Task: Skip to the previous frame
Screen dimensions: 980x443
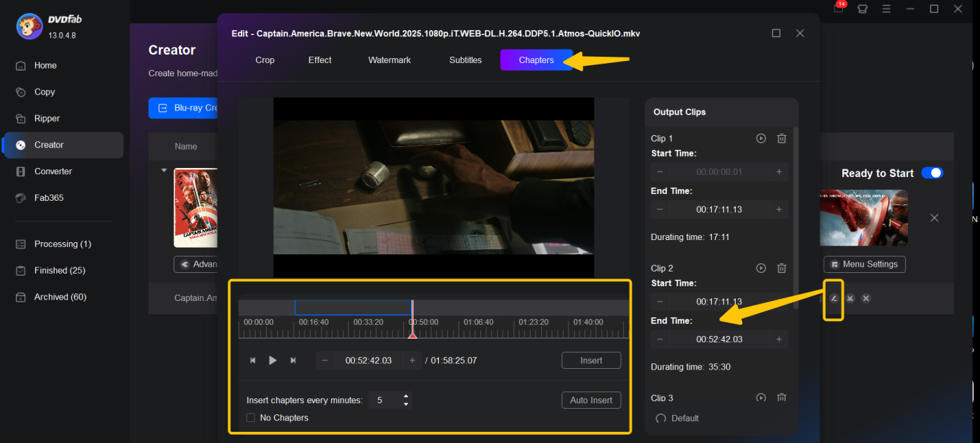Action: coord(253,360)
